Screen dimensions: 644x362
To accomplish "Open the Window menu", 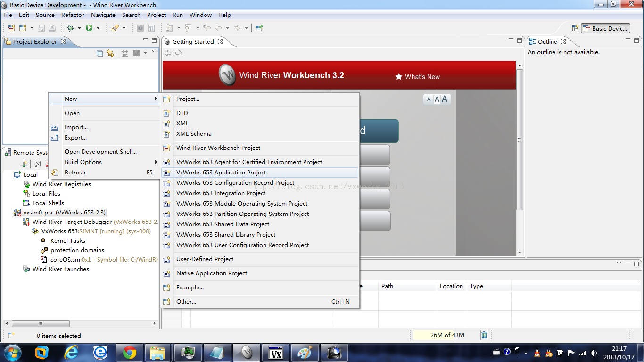I will [x=201, y=15].
